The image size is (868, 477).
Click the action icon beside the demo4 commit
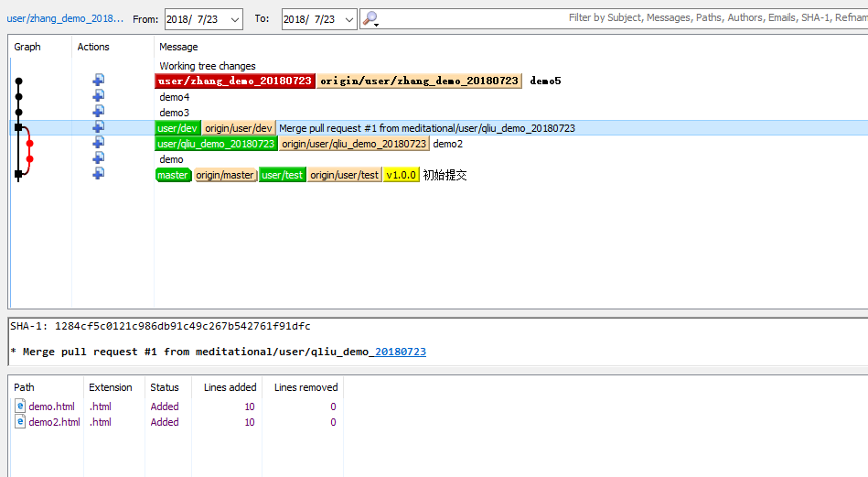coord(98,96)
